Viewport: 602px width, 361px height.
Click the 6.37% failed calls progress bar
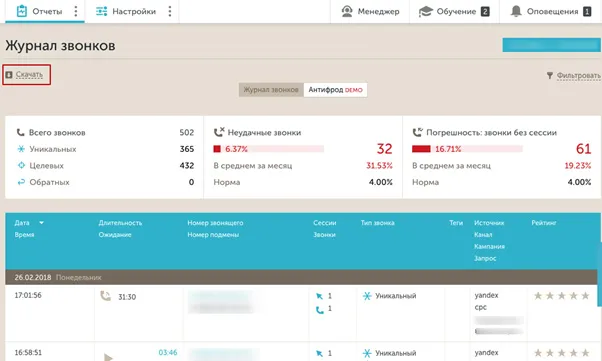click(268, 149)
